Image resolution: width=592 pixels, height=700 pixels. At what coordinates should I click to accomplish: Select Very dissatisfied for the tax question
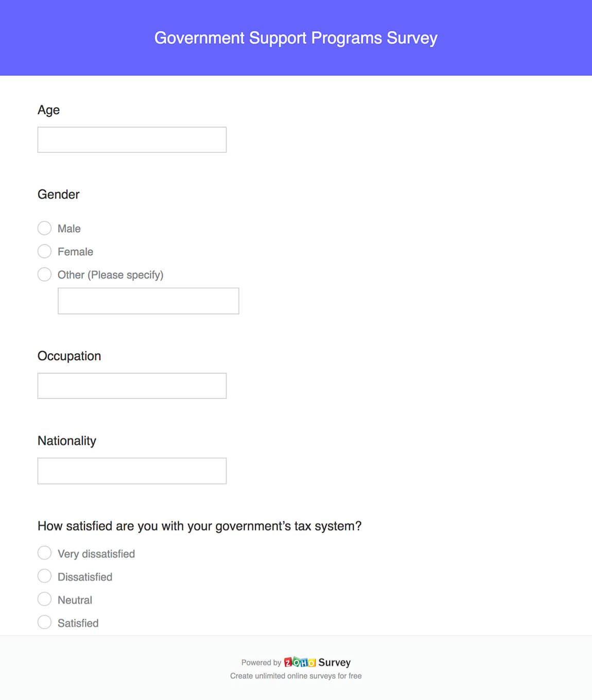pyautogui.click(x=44, y=553)
